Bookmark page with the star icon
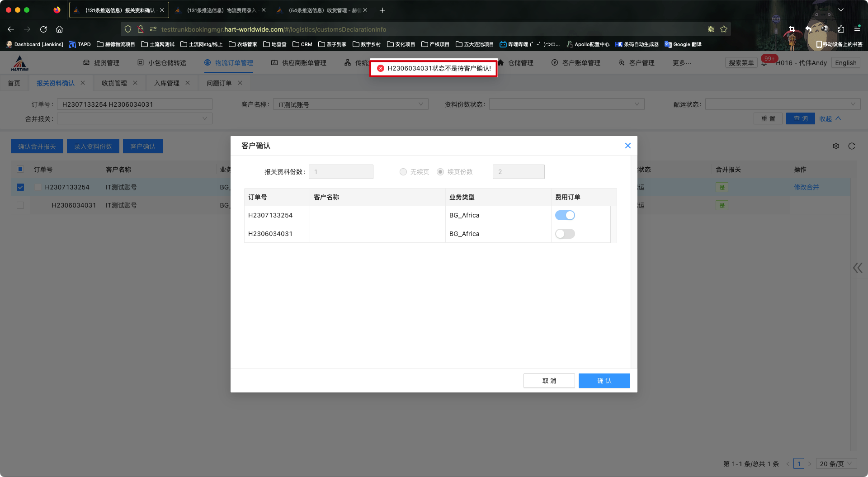The width and height of the screenshot is (868, 477). tap(724, 29)
